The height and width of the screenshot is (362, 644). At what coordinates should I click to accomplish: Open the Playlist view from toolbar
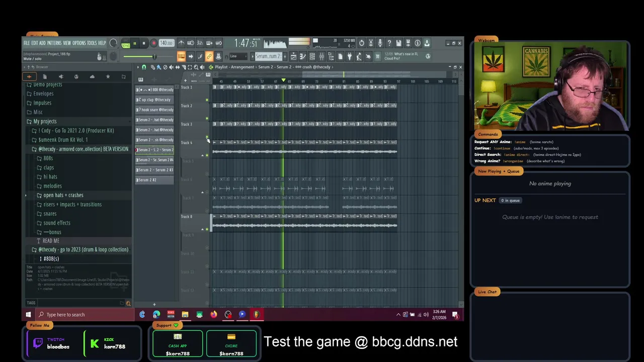coord(293,56)
